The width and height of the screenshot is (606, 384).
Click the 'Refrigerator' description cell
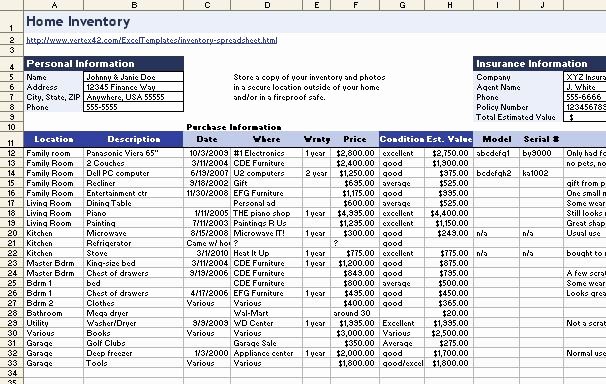tap(133, 243)
